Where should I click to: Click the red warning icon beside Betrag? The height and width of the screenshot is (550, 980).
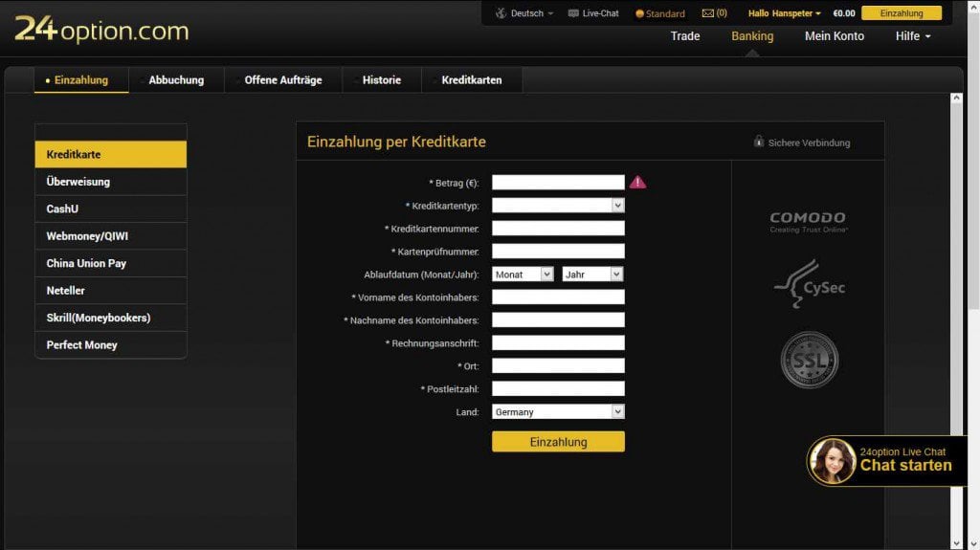click(x=637, y=182)
